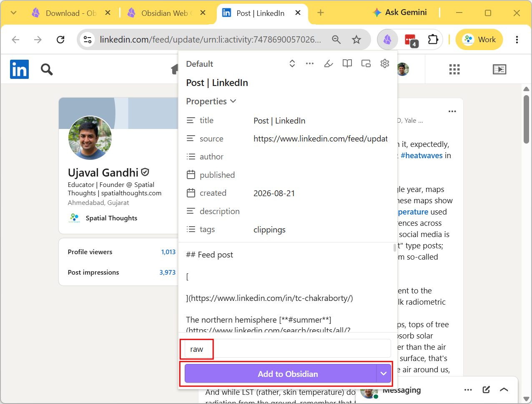Open the three-dots menu in the clipper header
This screenshot has height=404, width=532.
310,63
